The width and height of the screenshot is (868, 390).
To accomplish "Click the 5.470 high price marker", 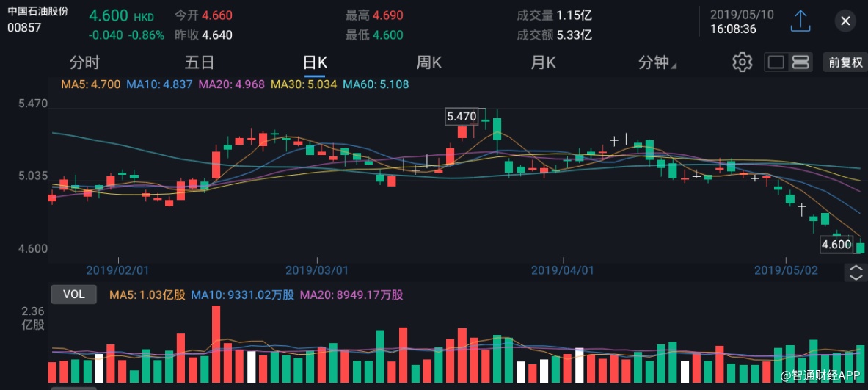I will 461,116.
